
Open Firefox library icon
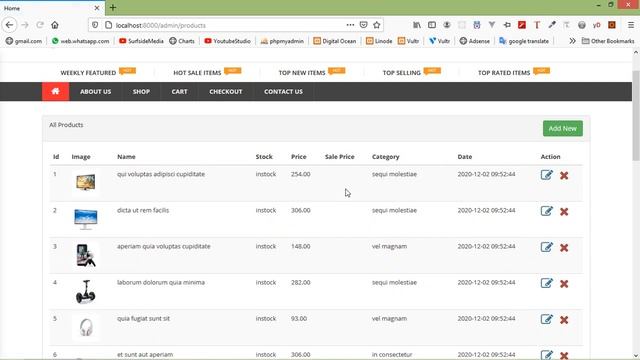coord(417,25)
